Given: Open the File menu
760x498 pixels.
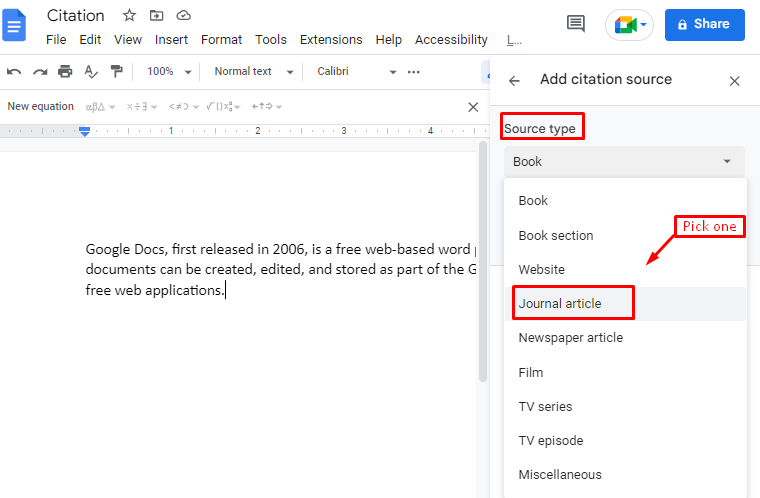Looking at the screenshot, I should tap(56, 40).
